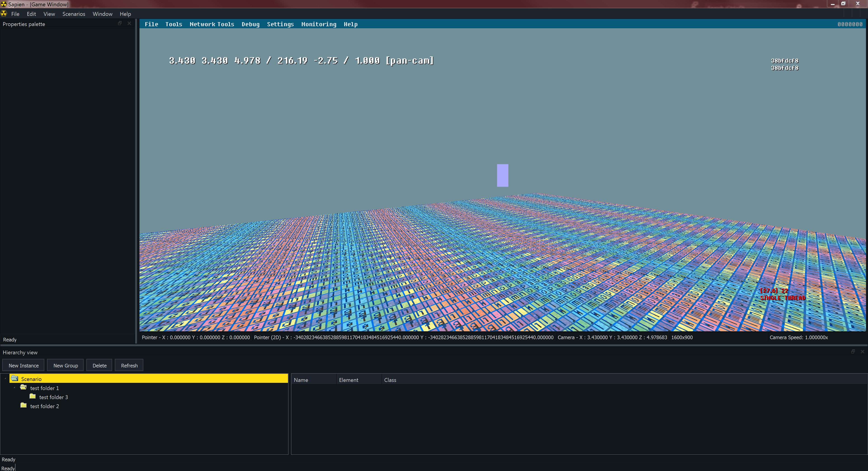Open the Sapien Help menu
Viewport: 868px width, 471px height.
click(x=125, y=14)
